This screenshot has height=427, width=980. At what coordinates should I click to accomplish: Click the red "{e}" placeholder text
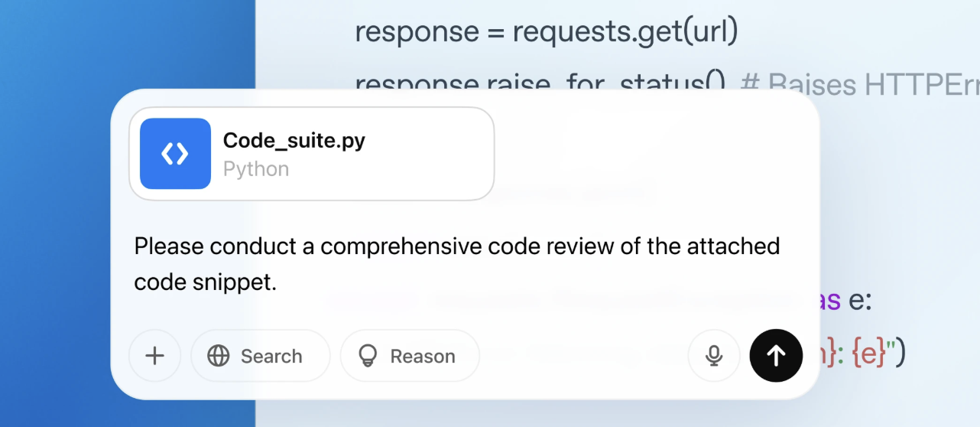tap(869, 354)
